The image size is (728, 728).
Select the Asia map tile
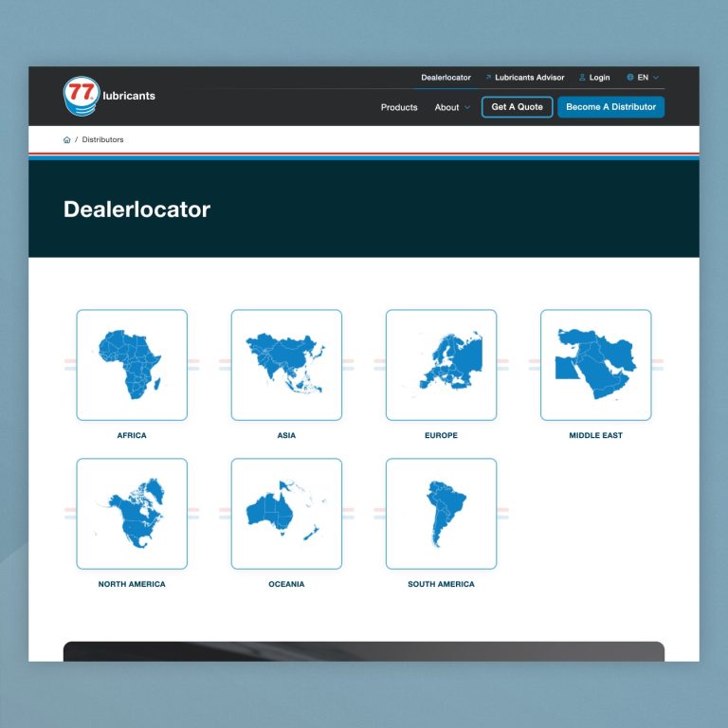coord(286,365)
